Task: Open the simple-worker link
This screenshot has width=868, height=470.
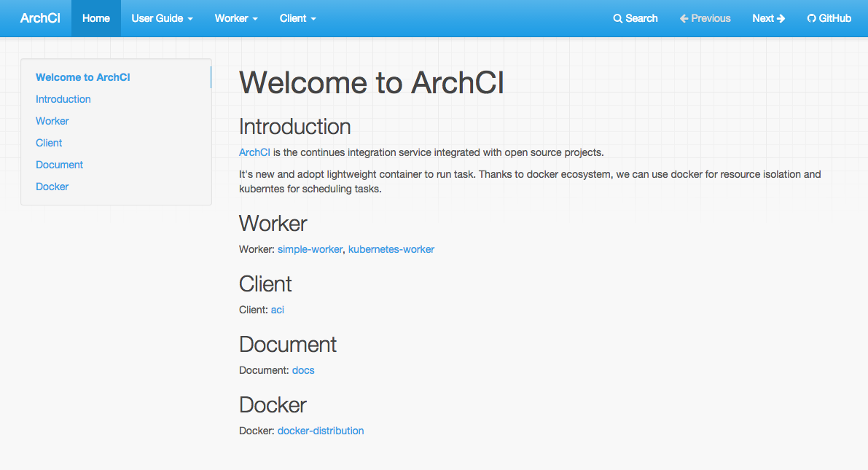Action: coord(310,249)
